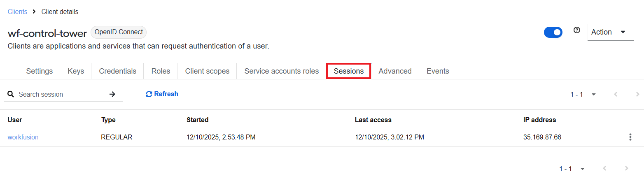Open the Service accounts roles tab
The height and width of the screenshot is (174, 644).
click(282, 71)
